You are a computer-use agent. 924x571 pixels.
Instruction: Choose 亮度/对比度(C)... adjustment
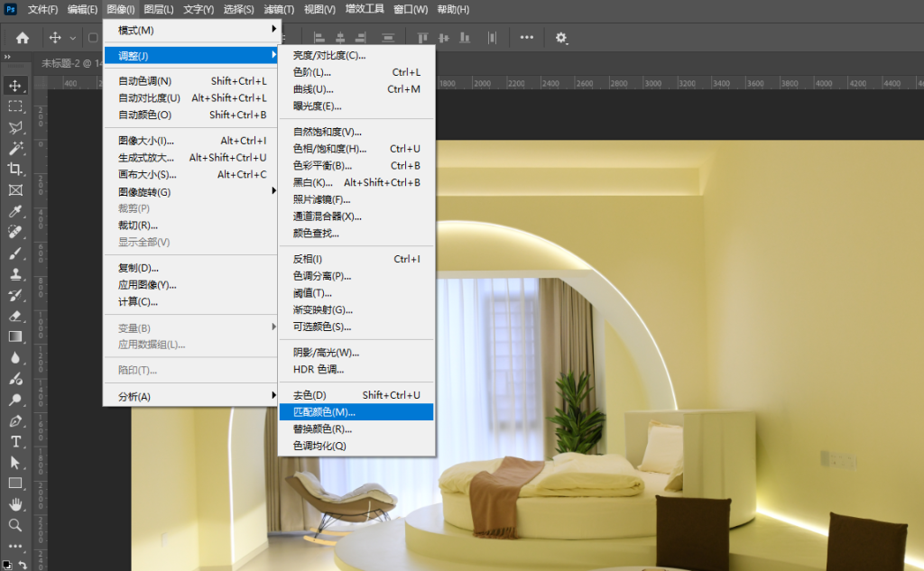click(x=356, y=55)
